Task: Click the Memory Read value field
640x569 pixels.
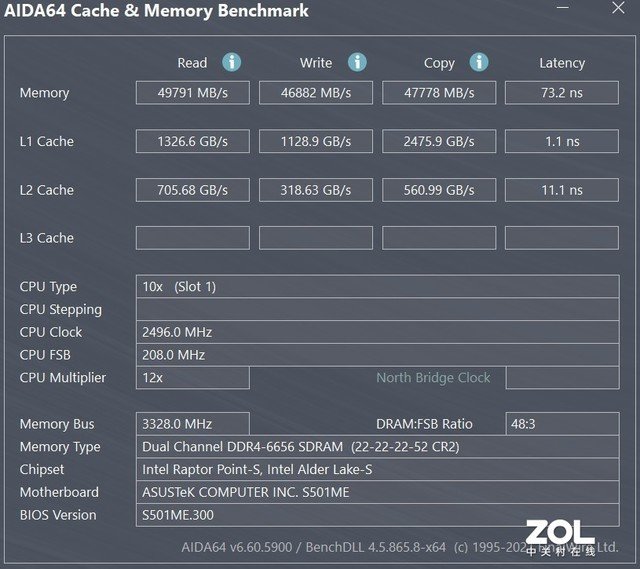Action: [192, 93]
